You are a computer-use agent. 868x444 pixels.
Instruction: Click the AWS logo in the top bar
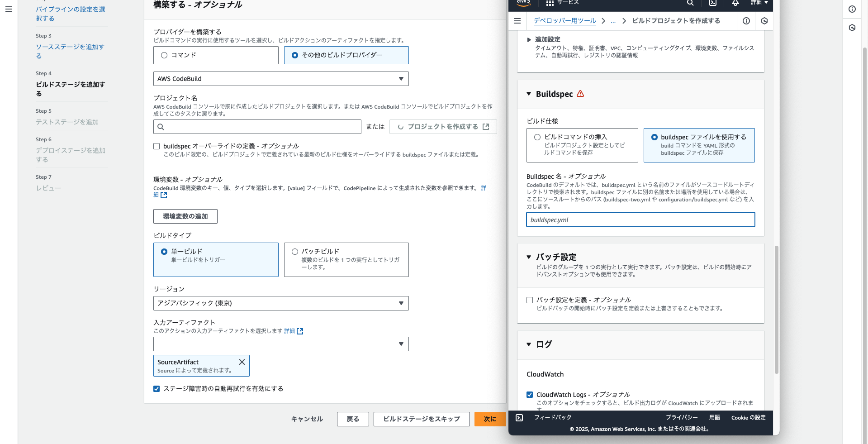pyautogui.click(x=523, y=3)
